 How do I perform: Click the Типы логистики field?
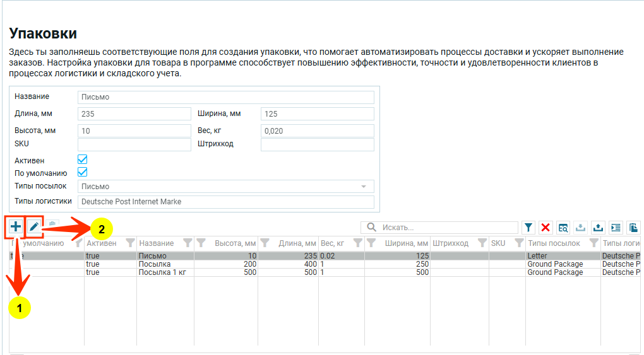(x=225, y=202)
